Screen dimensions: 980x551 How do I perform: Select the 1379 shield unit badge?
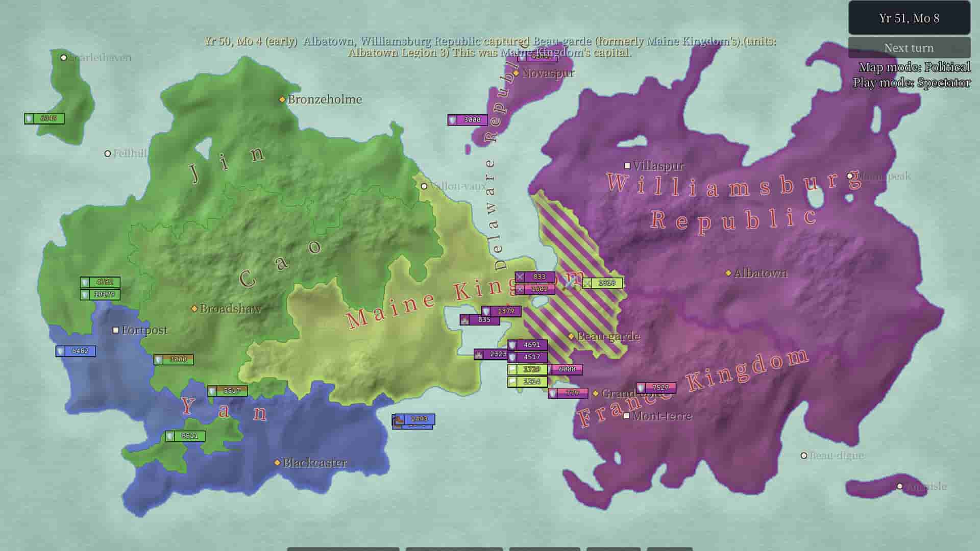501,311
